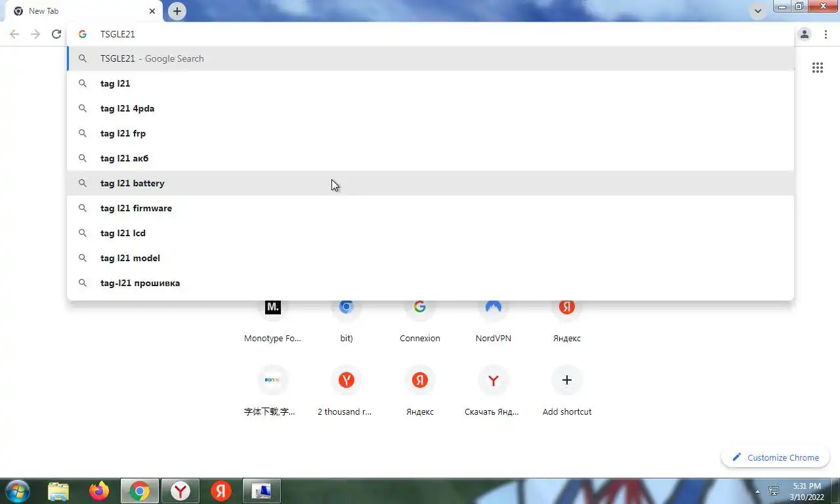The width and height of the screenshot is (840, 504).
Task: Reload the page with the refresh icon
Action: coord(56,34)
